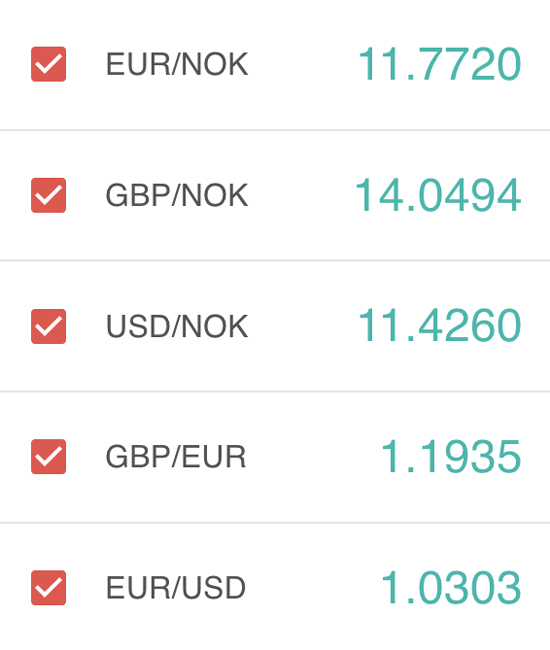Click the checkmark icon next to USD/NOK

[x=48, y=327]
